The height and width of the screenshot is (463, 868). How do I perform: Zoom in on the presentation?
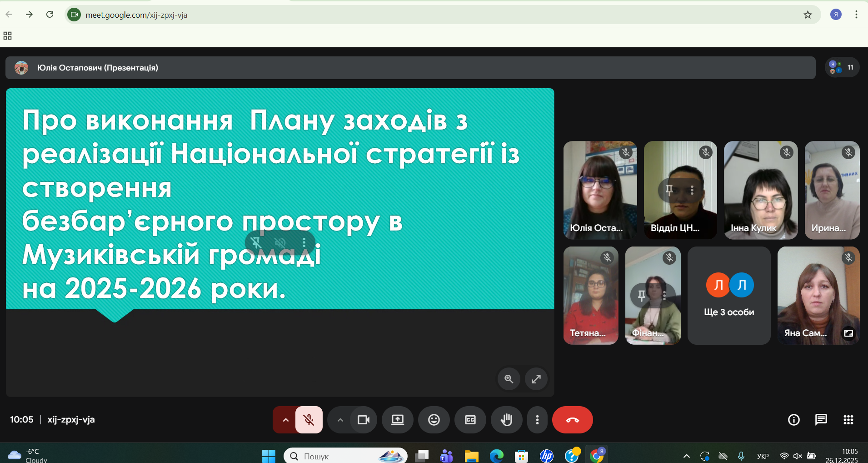pyautogui.click(x=509, y=379)
